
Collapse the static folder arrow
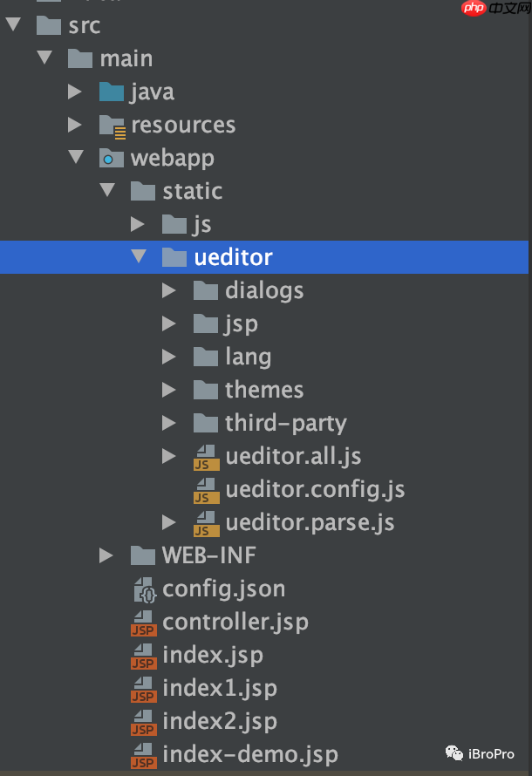click(107, 190)
